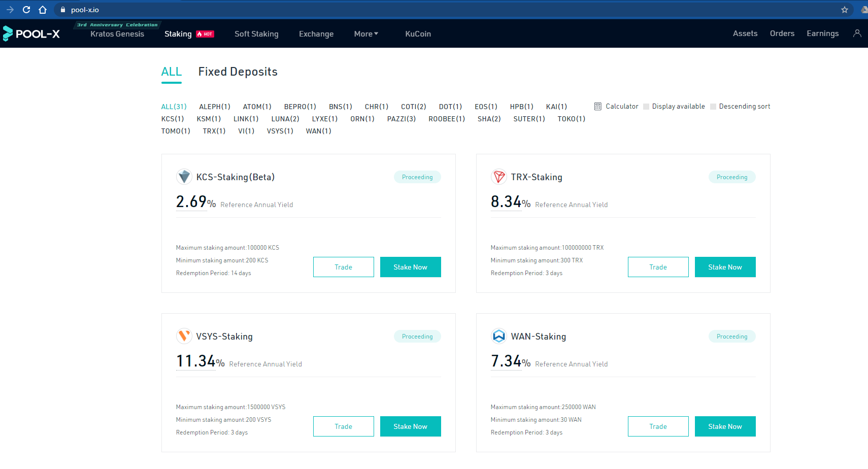
Task: Select the ALL tab
Action: pyautogui.click(x=172, y=72)
